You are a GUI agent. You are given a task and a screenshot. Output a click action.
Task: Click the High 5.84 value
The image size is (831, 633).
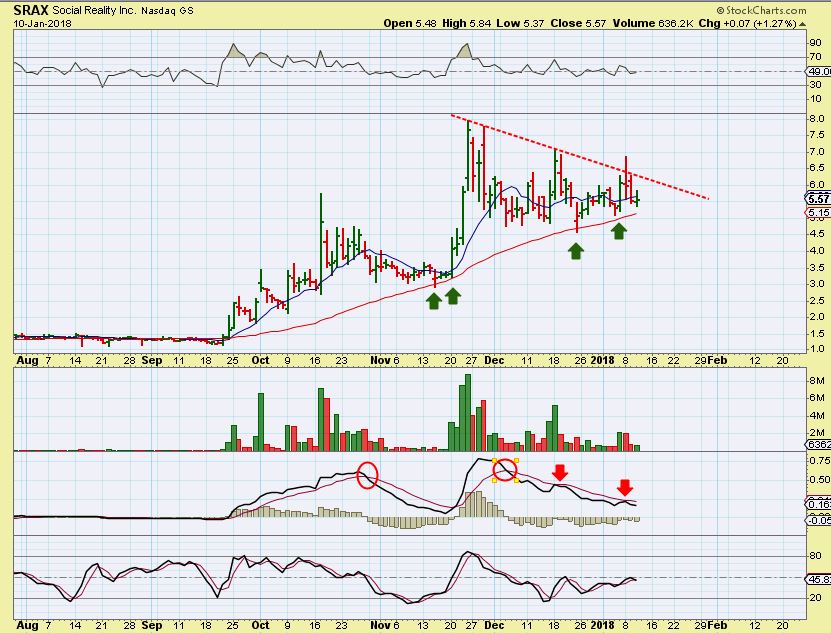click(x=466, y=24)
